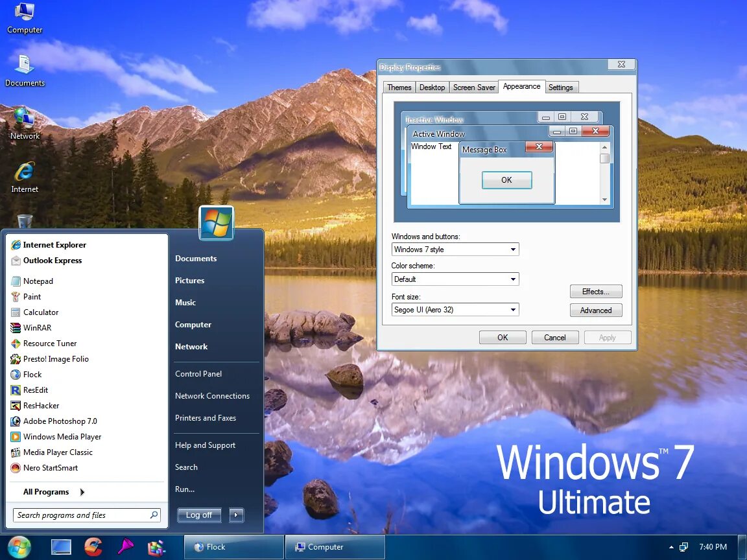The width and height of the screenshot is (747, 560).
Task: Click the search magnifier icon in Start menu
Action: click(x=154, y=515)
